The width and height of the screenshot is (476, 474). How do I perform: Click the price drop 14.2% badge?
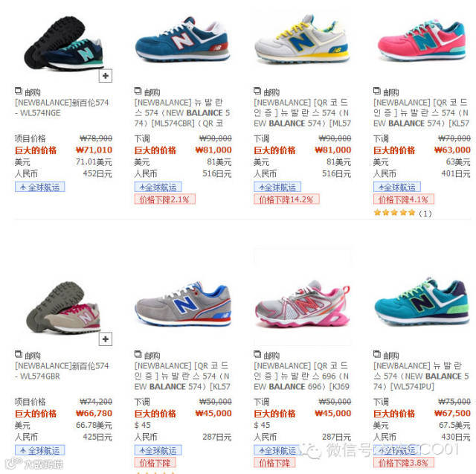[x=286, y=199]
